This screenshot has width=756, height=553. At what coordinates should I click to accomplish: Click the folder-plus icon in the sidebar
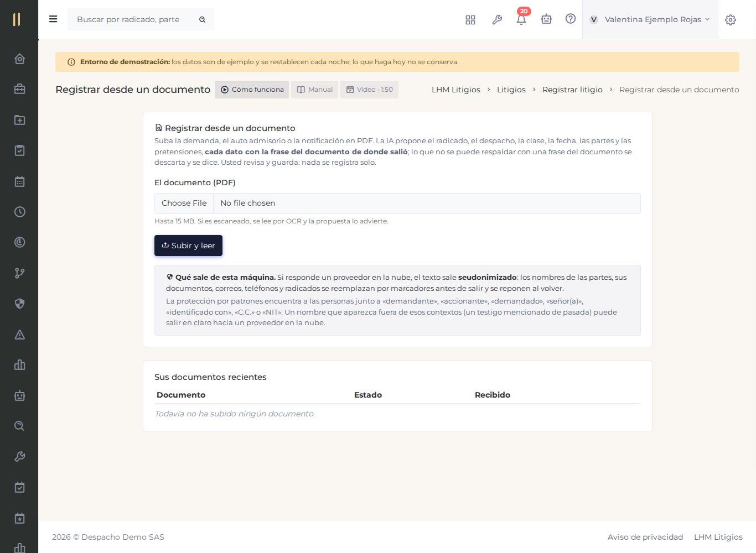click(x=19, y=120)
